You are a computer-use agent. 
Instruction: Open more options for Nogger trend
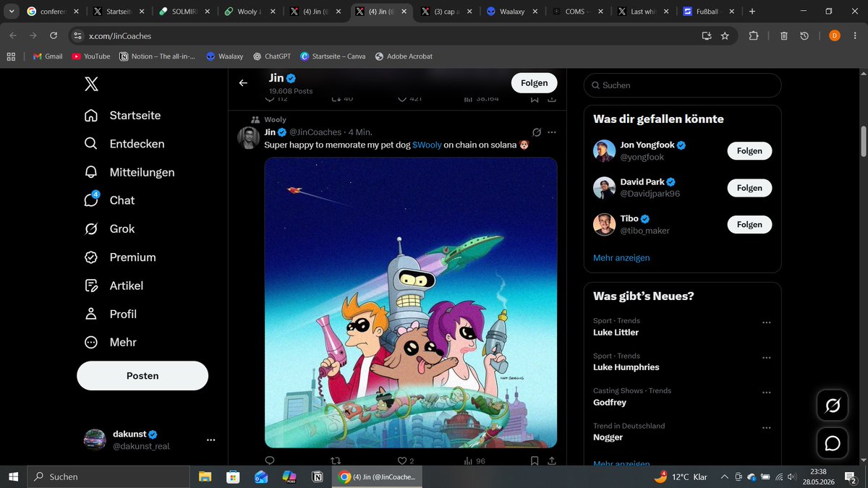coord(767,429)
